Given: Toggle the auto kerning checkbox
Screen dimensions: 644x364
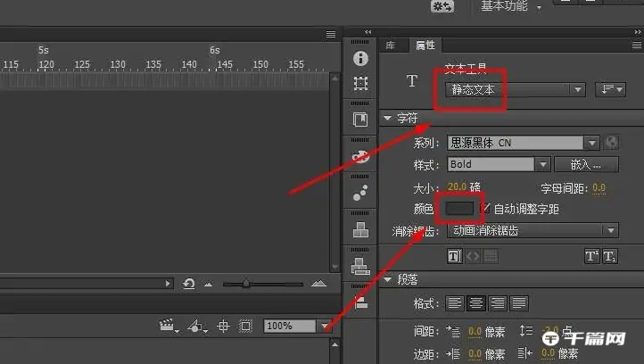Looking at the screenshot, I should pos(485,208).
